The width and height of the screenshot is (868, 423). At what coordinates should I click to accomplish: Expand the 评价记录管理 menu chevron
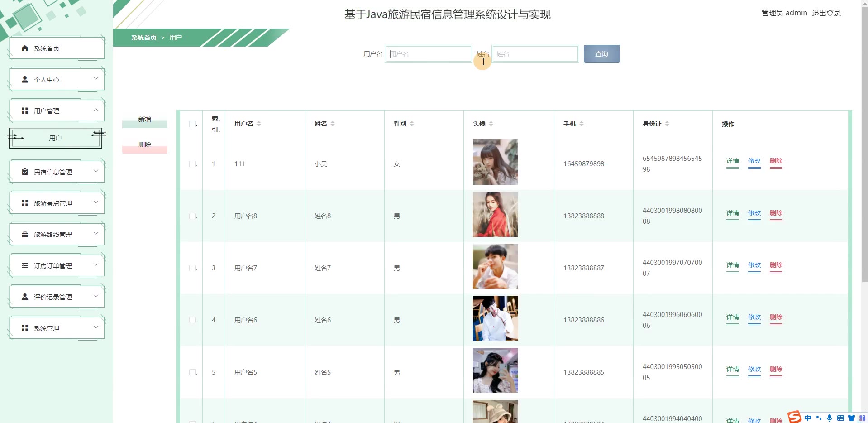[96, 296]
